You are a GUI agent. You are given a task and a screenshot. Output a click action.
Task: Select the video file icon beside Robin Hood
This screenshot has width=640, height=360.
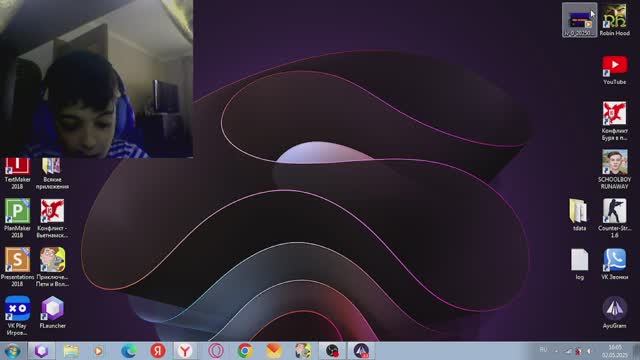click(580, 20)
